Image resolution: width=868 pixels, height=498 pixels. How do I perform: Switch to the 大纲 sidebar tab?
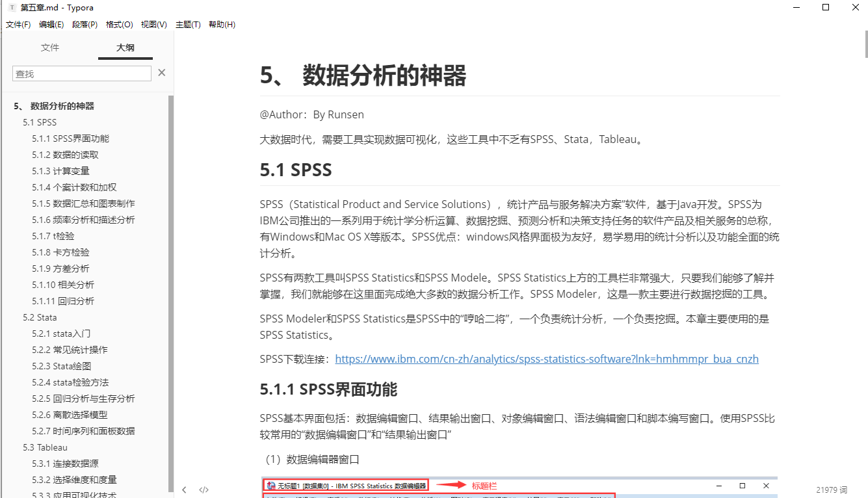125,47
